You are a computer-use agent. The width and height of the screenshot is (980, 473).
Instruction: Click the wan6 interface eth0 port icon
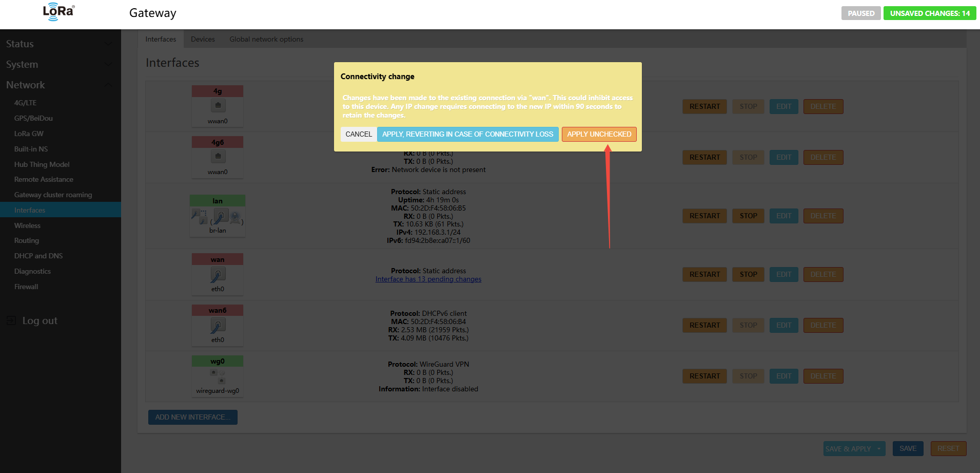click(218, 326)
